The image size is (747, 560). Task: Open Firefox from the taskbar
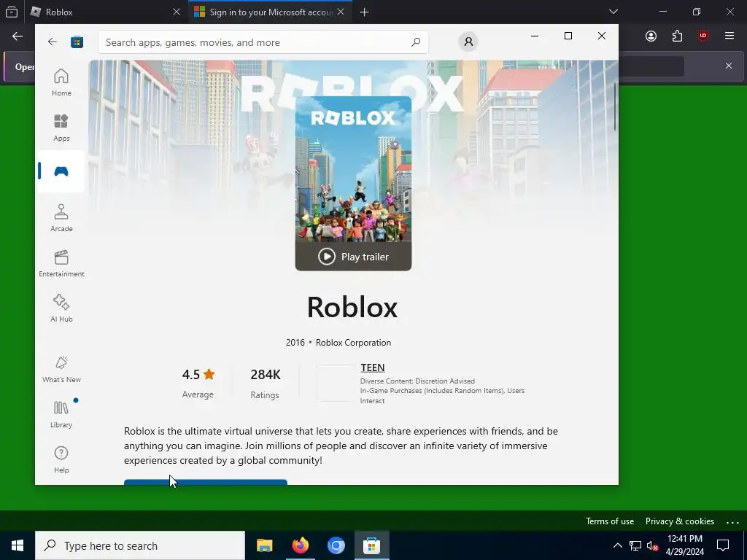pyautogui.click(x=300, y=545)
